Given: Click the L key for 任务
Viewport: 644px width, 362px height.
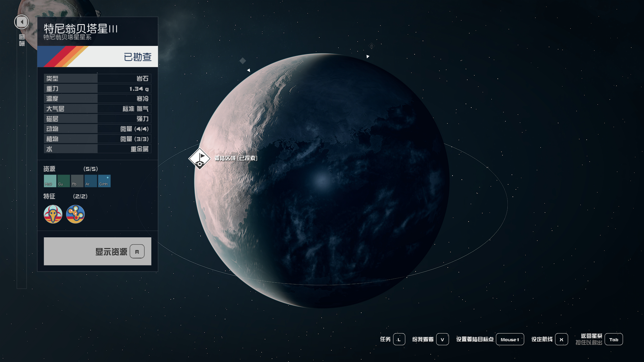Looking at the screenshot, I should [399, 339].
